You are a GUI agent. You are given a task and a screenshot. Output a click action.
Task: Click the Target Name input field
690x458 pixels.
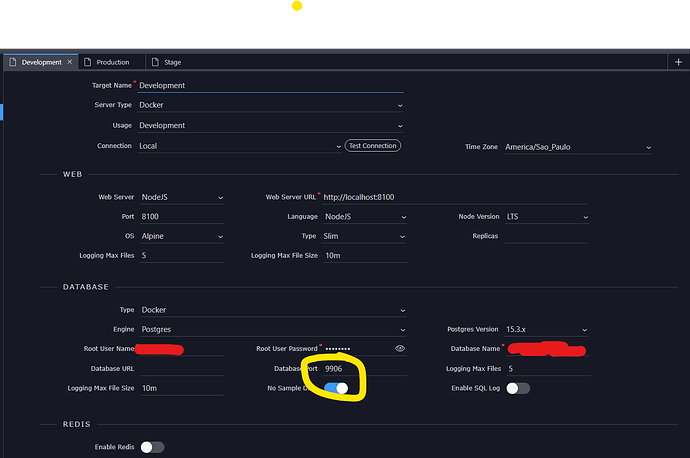[271, 85]
